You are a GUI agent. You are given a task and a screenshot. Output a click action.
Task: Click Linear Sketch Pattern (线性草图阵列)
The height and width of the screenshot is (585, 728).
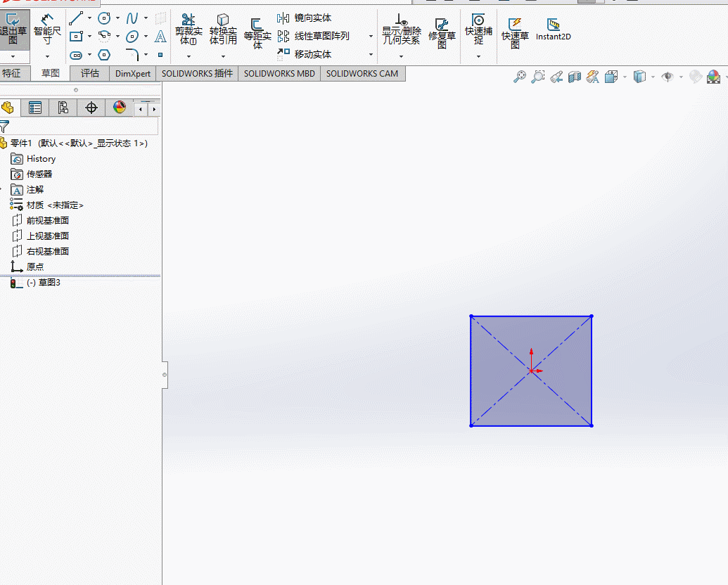click(x=313, y=37)
